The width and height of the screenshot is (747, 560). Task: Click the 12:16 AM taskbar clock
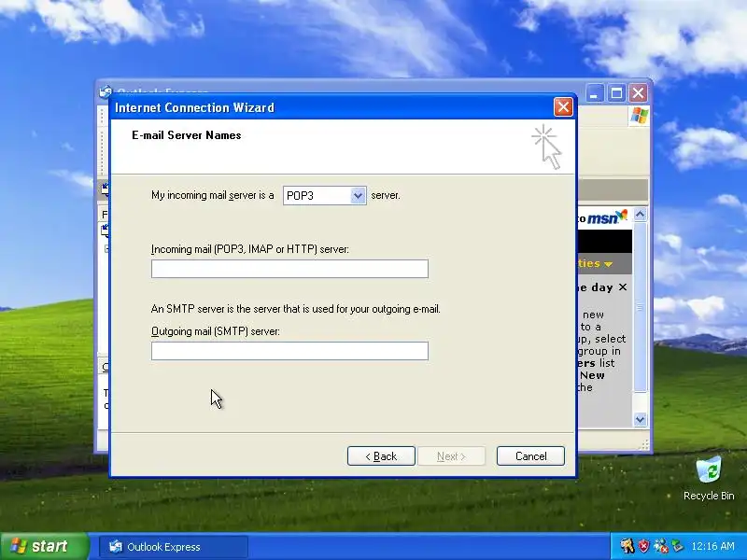(x=712, y=546)
